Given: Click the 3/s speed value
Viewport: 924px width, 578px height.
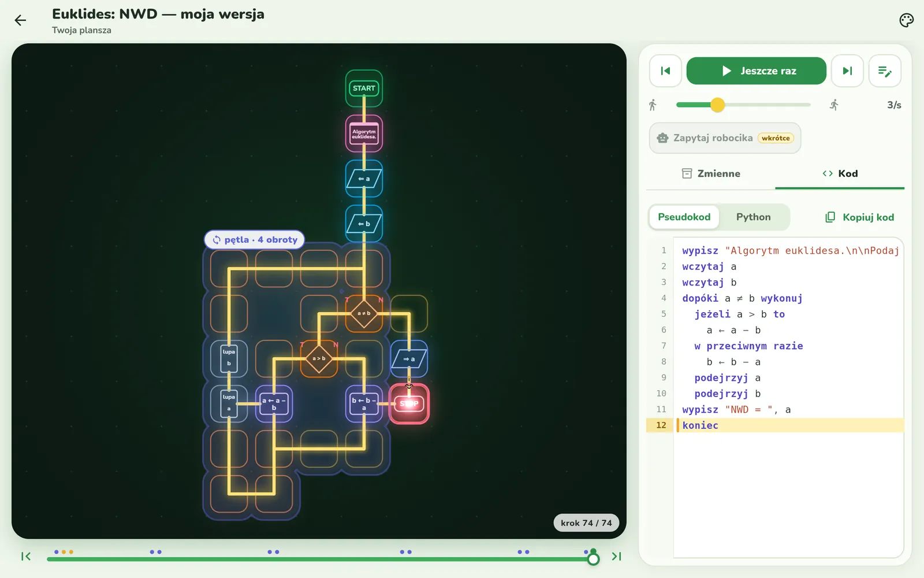Looking at the screenshot, I should (894, 105).
